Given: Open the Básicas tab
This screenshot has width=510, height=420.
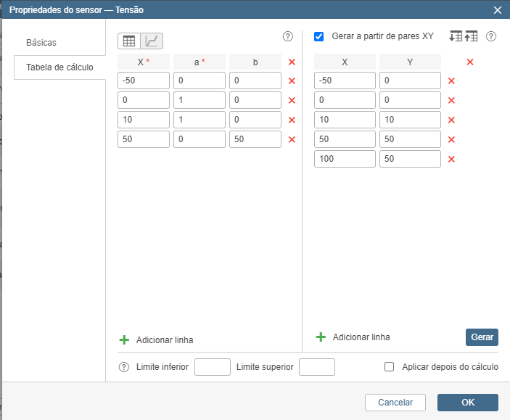Looking at the screenshot, I should pyautogui.click(x=41, y=43).
